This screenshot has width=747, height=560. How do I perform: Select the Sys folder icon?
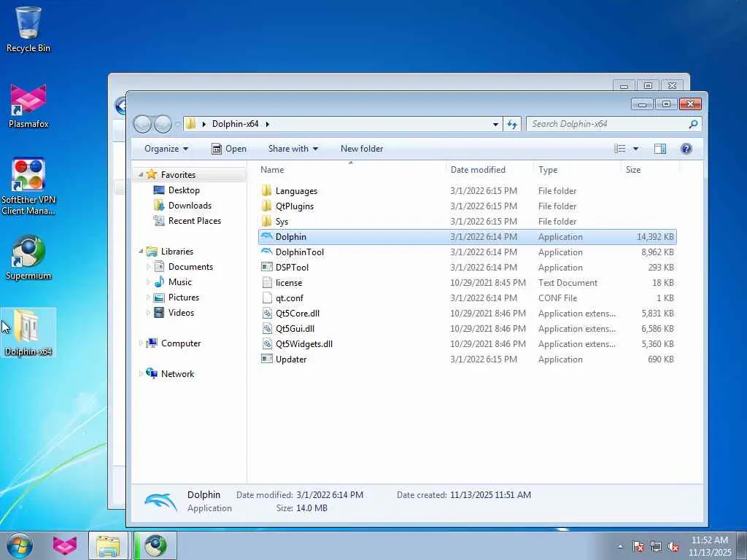[267, 222]
